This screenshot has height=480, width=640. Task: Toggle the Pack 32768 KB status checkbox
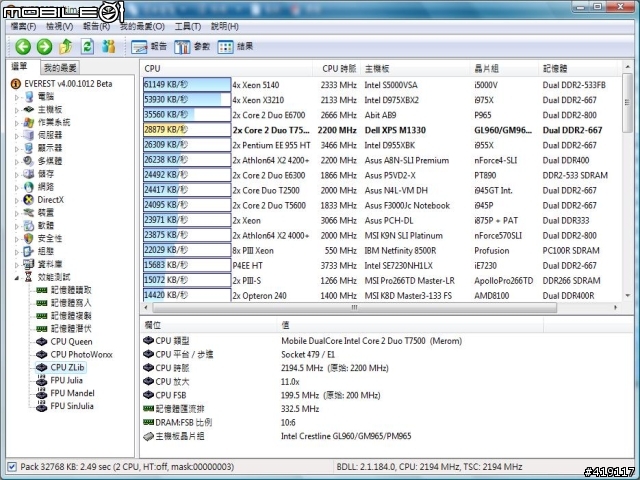[x=12, y=467]
